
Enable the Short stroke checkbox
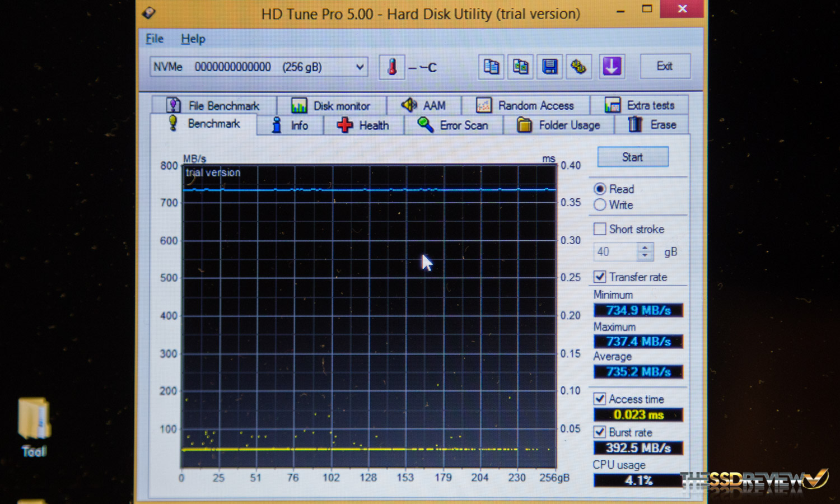click(600, 229)
